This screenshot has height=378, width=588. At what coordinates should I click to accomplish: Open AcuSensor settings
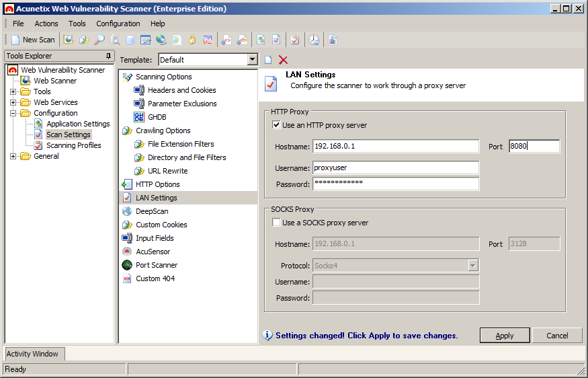153,252
